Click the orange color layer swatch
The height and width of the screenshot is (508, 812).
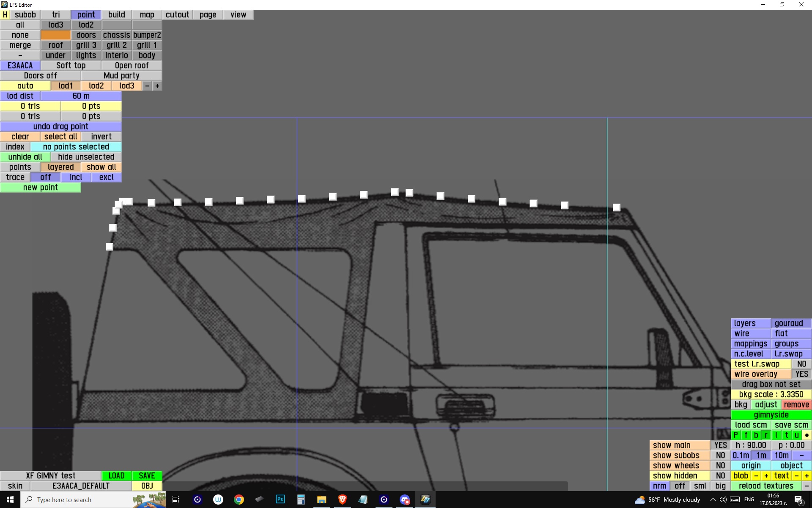click(55, 35)
